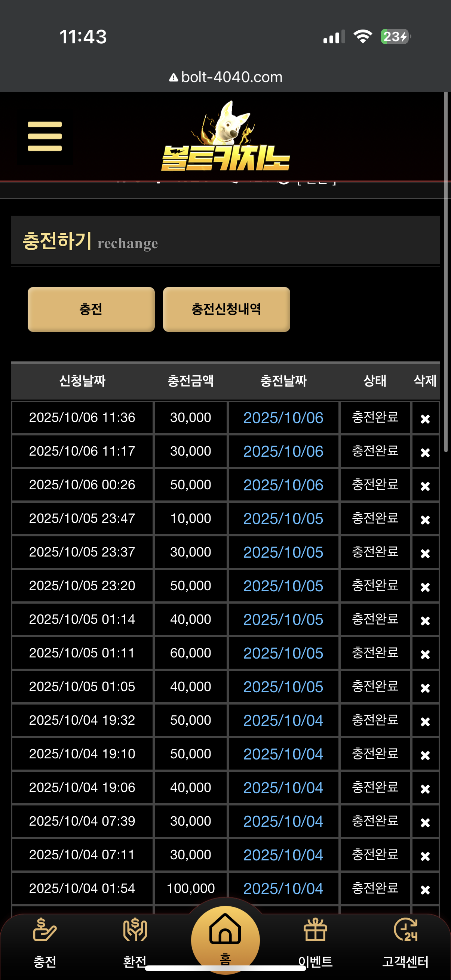Open the hamburger menu
The width and height of the screenshot is (451, 980).
click(x=45, y=136)
